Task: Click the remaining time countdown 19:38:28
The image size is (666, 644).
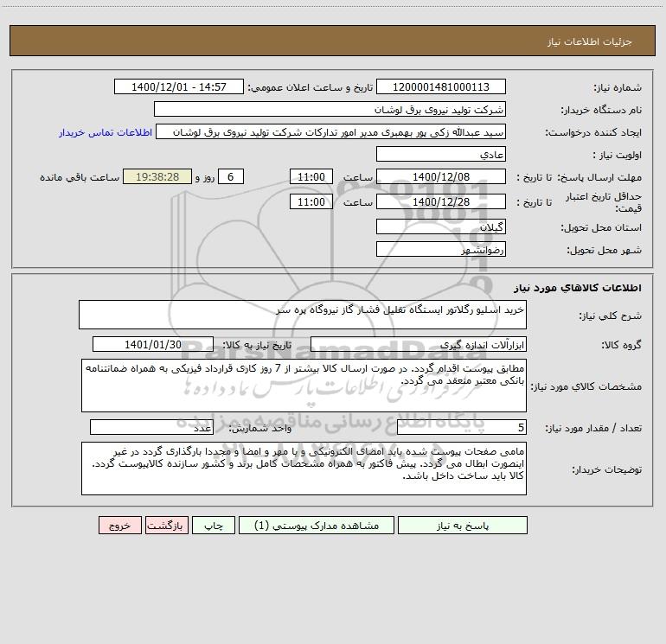Action: click(x=157, y=176)
